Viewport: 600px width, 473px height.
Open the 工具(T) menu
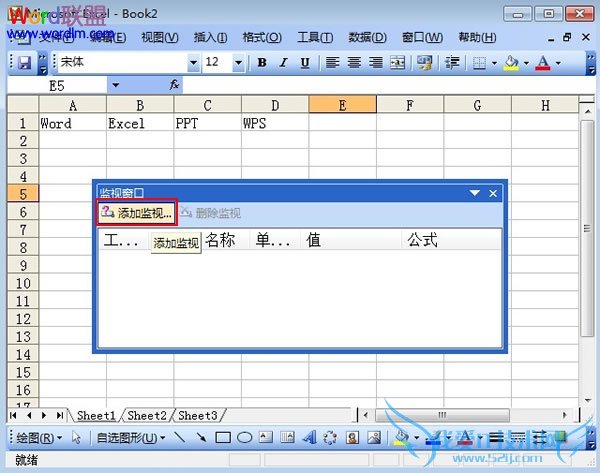(x=315, y=38)
